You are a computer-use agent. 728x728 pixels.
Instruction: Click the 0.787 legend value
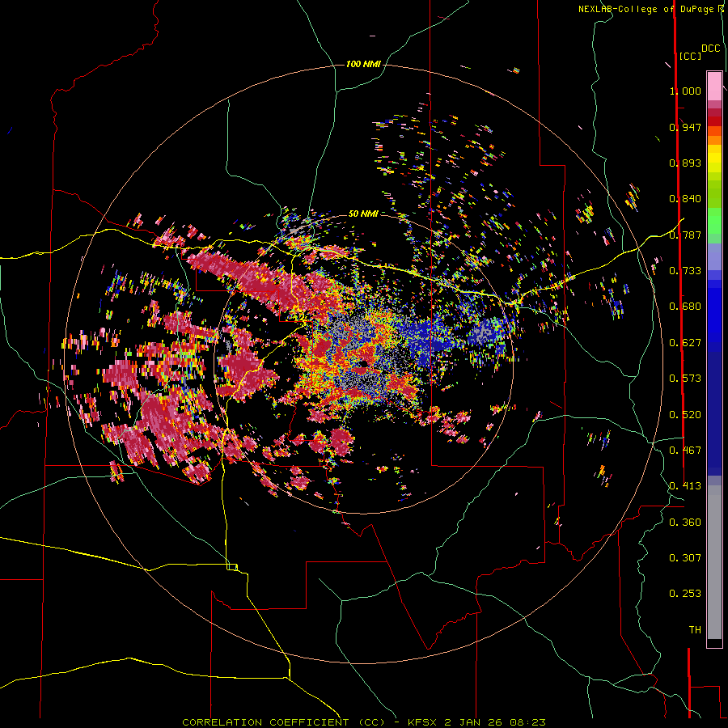(x=685, y=235)
